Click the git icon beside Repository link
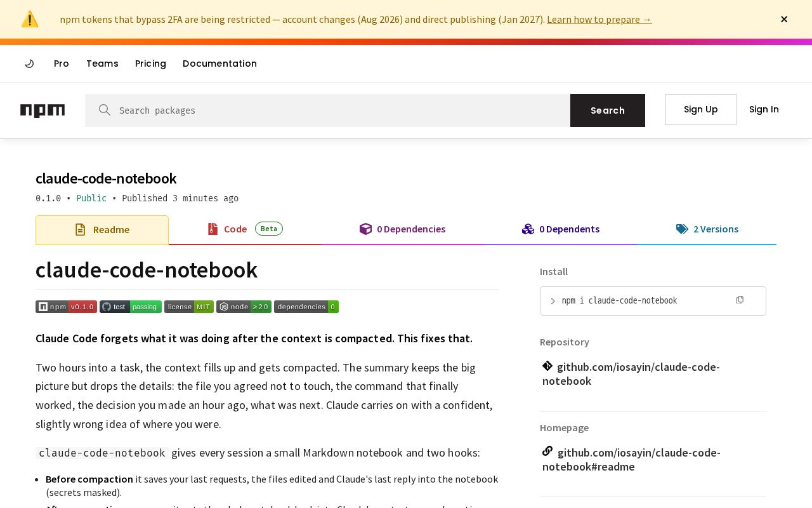This screenshot has width=812, height=508. coord(547,366)
